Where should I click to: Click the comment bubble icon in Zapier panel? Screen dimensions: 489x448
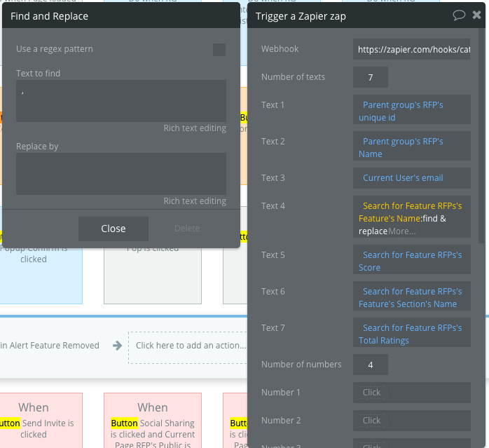click(459, 15)
